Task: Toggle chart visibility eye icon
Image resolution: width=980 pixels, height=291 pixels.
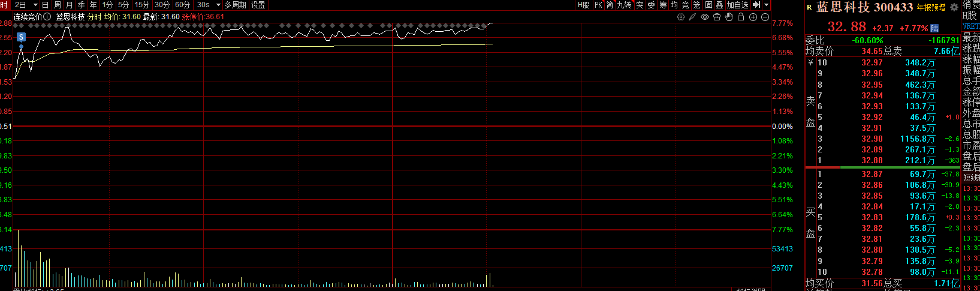Action: click(705, 17)
